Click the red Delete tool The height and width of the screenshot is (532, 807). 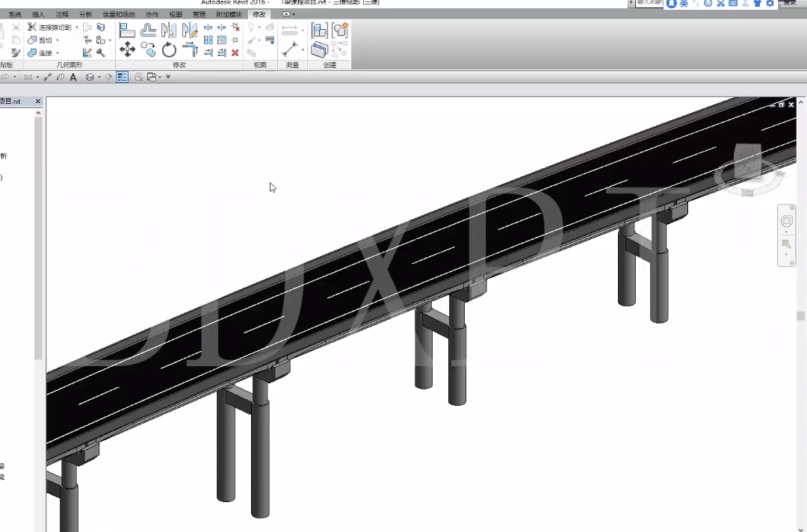(x=235, y=52)
